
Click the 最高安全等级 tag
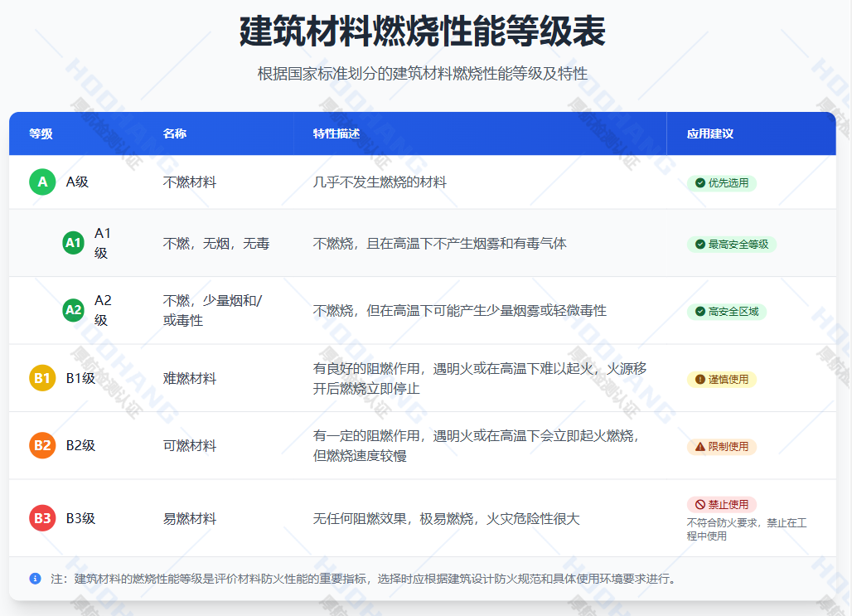pyautogui.click(x=731, y=244)
